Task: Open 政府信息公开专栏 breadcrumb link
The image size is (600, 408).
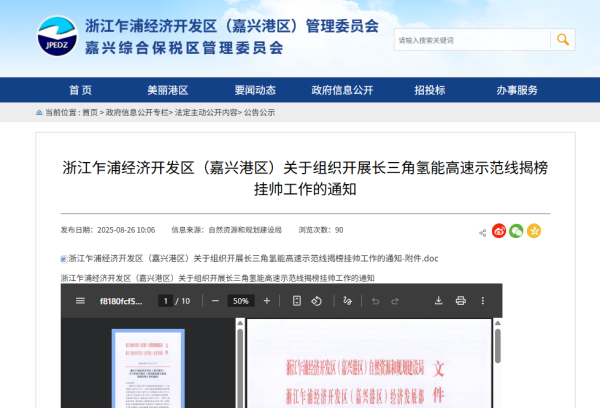Action: 137,113
